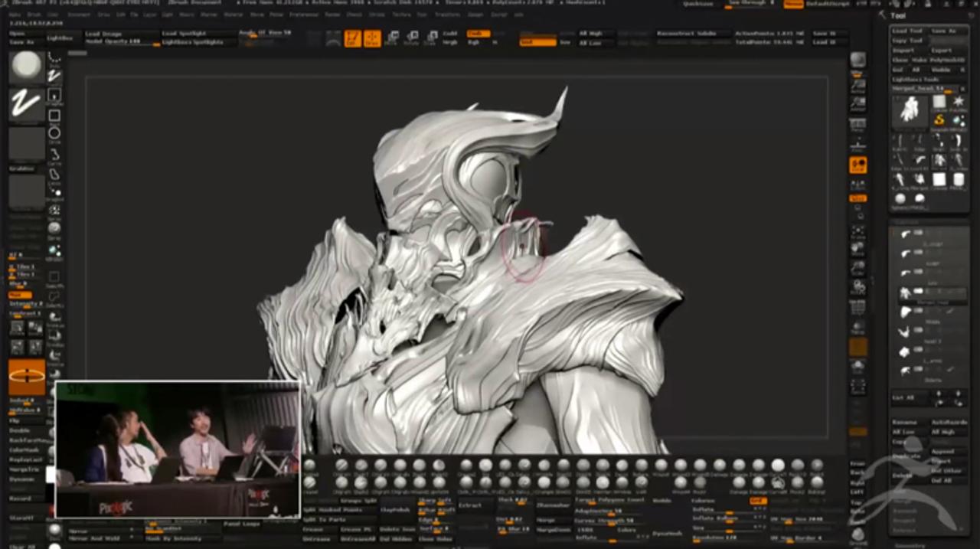Adjust the See-through slider
The image size is (980, 549).
pos(750,4)
